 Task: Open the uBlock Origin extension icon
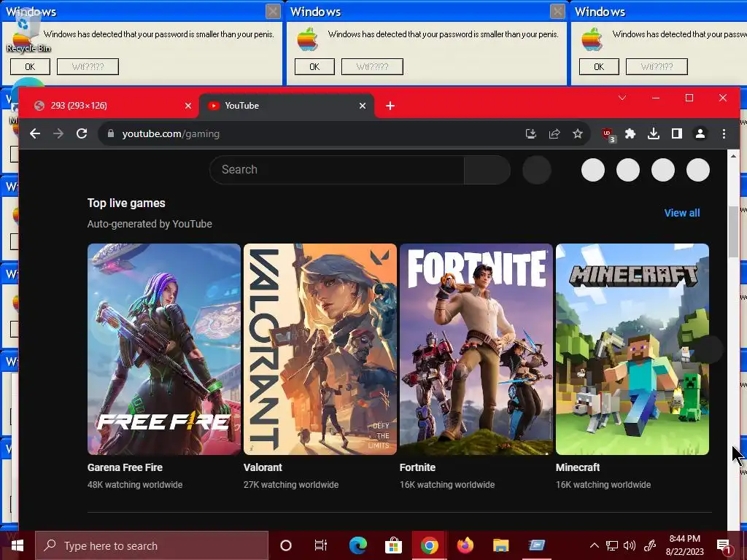pyautogui.click(x=608, y=135)
